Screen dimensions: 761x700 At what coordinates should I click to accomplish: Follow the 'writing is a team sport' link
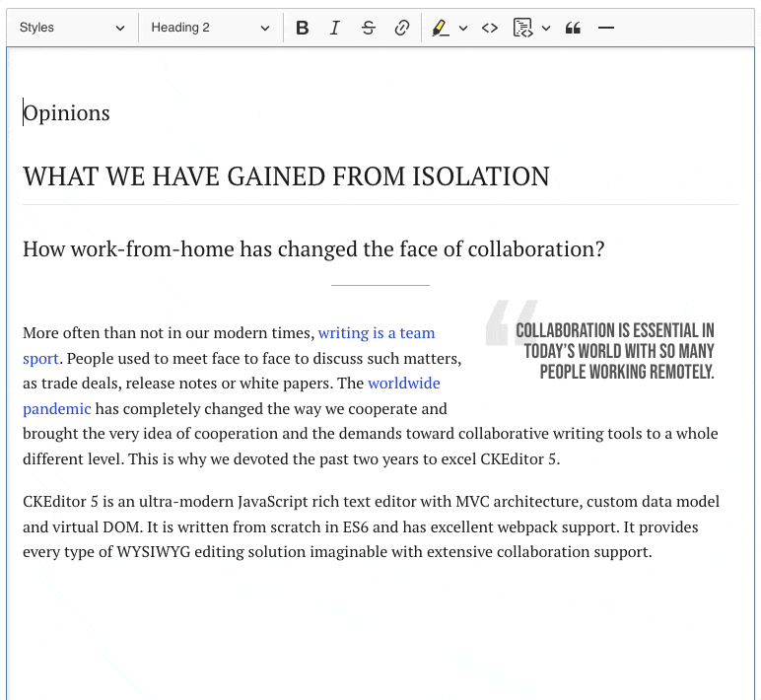point(377,333)
